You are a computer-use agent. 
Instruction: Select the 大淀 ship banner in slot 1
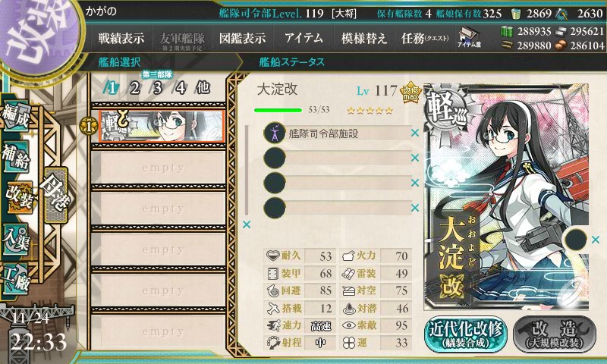point(162,126)
